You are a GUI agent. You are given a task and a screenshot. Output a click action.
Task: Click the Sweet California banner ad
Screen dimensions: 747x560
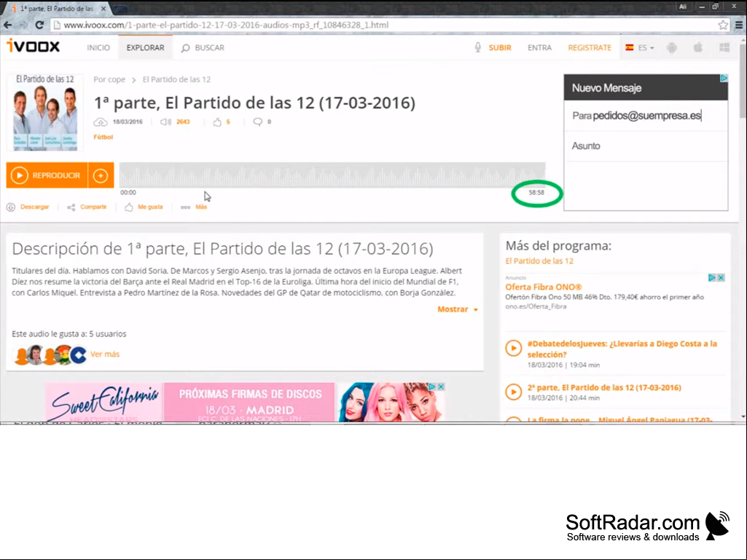coord(246,403)
